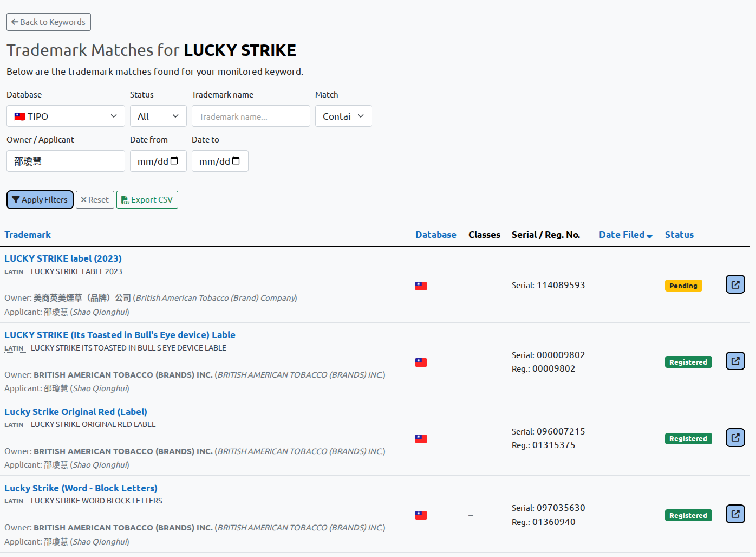The image size is (756, 557).
Task: Open calendar picker in Date from field
Action: pos(174,161)
